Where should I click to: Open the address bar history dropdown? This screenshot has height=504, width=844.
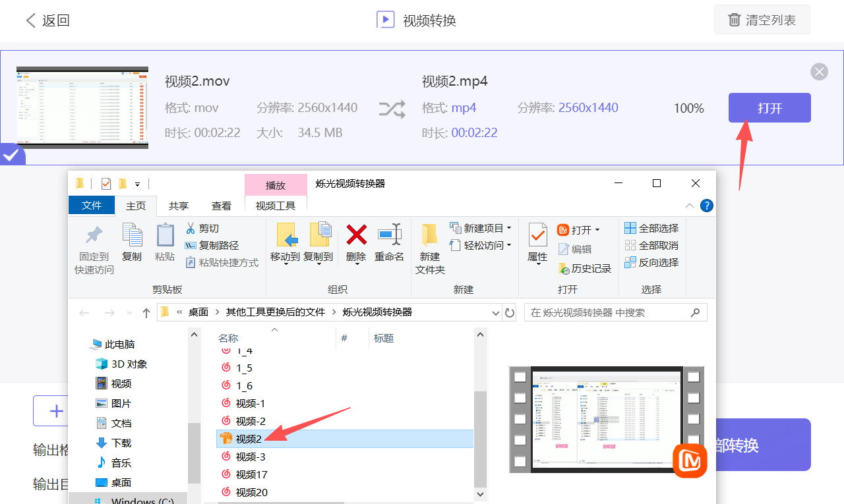point(495,312)
